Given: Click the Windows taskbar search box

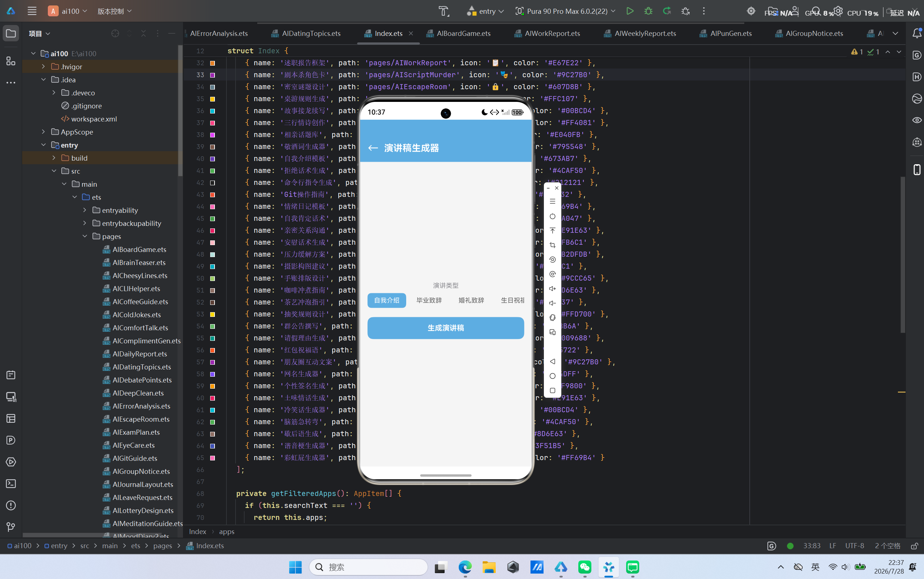Looking at the screenshot, I should click(x=368, y=567).
